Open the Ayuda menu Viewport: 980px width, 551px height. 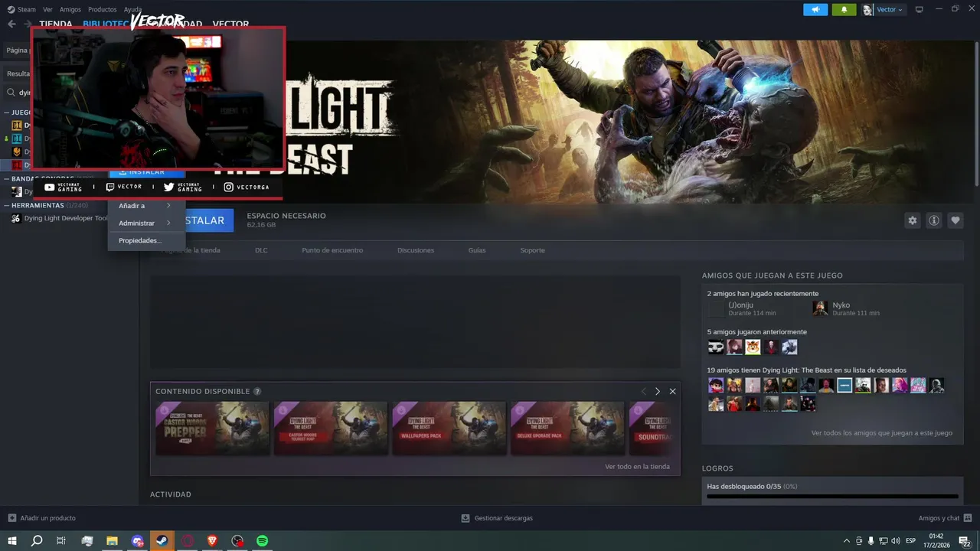(132, 9)
